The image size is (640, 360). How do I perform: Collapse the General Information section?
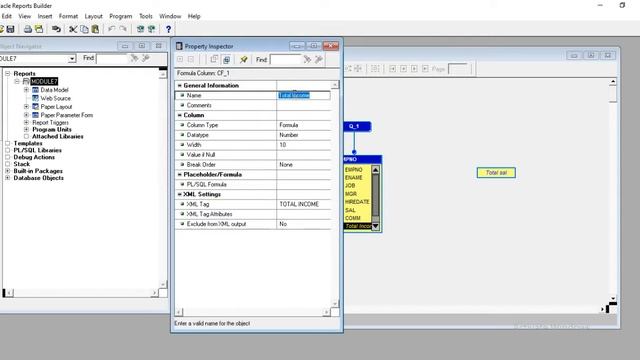point(180,85)
